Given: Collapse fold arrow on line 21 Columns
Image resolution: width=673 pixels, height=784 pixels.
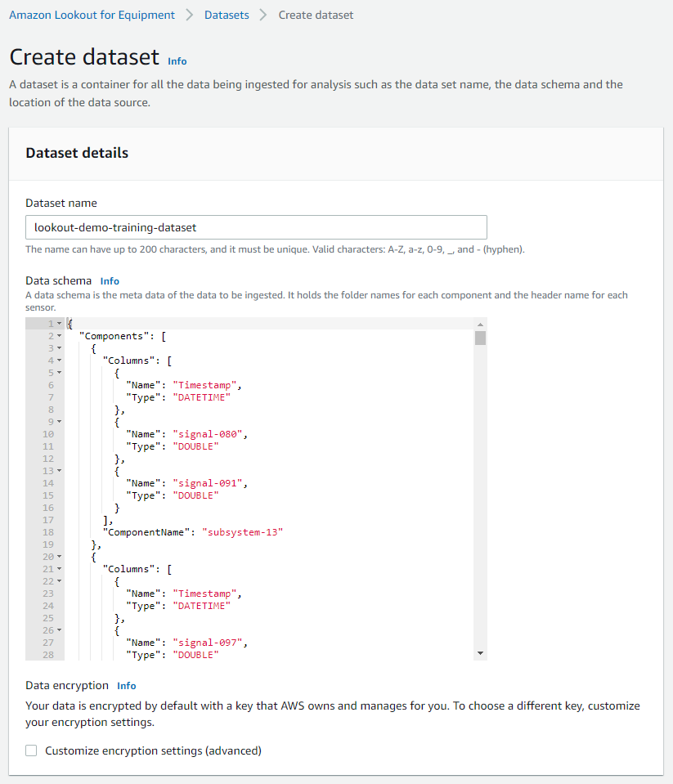Looking at the screenshot, I should 59,569.
